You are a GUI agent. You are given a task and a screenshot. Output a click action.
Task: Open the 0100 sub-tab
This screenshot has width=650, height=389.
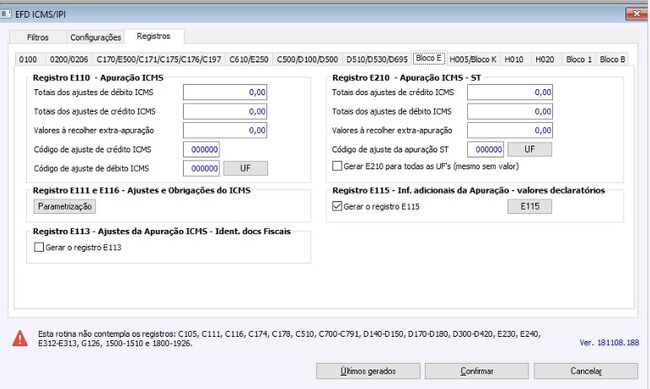pyautogui.click(x=28, y=59)
